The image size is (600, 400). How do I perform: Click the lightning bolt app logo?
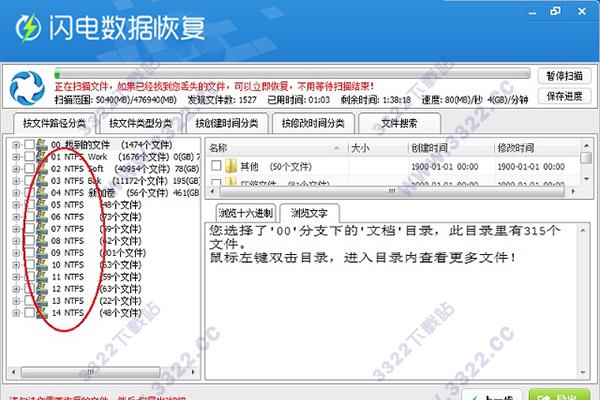pos(28,28)
